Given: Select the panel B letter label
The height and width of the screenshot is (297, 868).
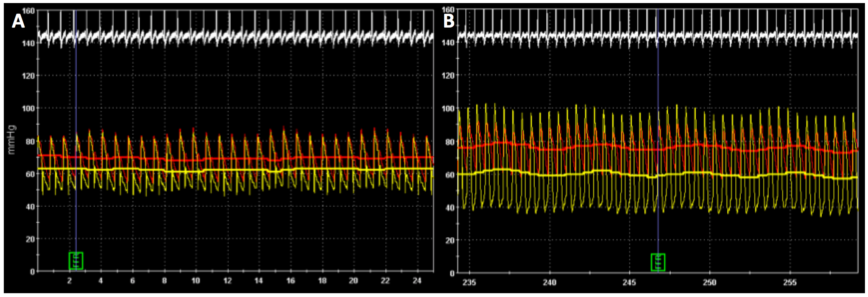Looking at the screenshot, I should 449,21.
